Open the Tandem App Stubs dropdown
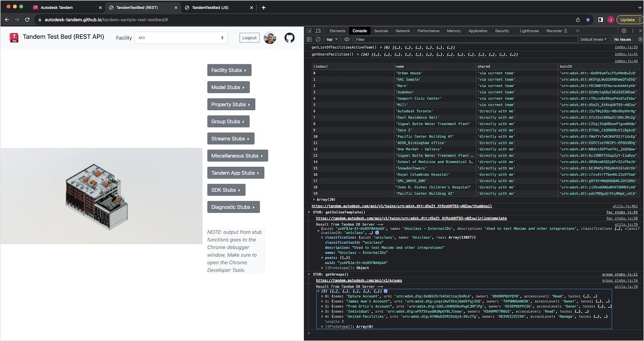Image resolution: width=644 pixels, height=341 pixels. (235, 173)
